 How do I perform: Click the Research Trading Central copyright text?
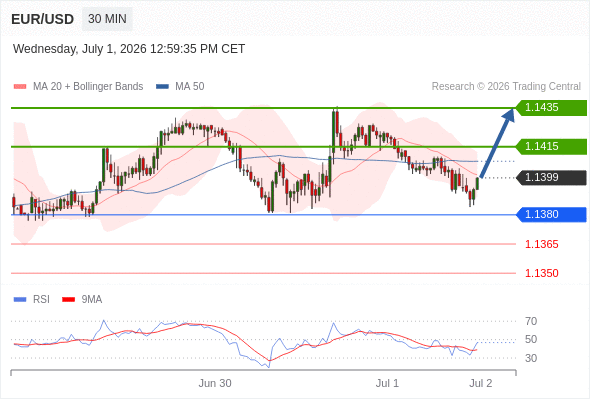tap(506, 87)
